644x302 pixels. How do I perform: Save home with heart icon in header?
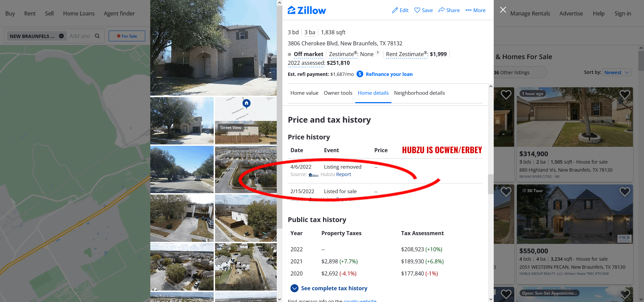pos(417,10)
